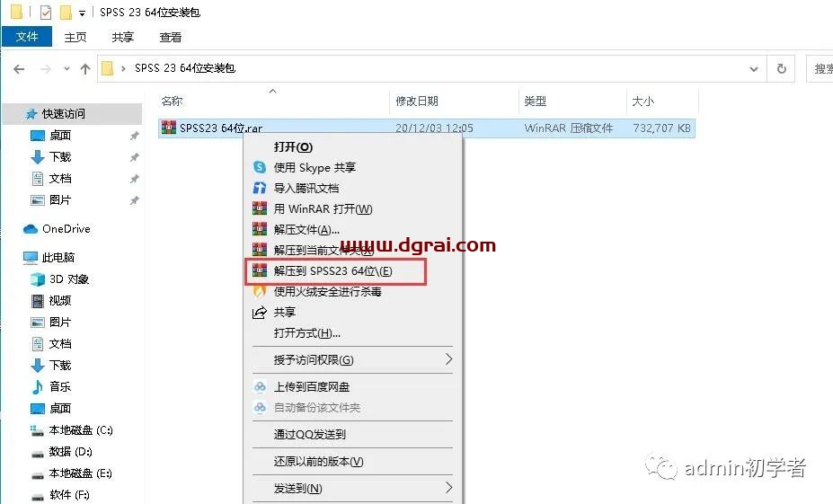Click the 此电脑 computer icon
The width and height of the screenshot is (833, 504).
pos(31,258)
